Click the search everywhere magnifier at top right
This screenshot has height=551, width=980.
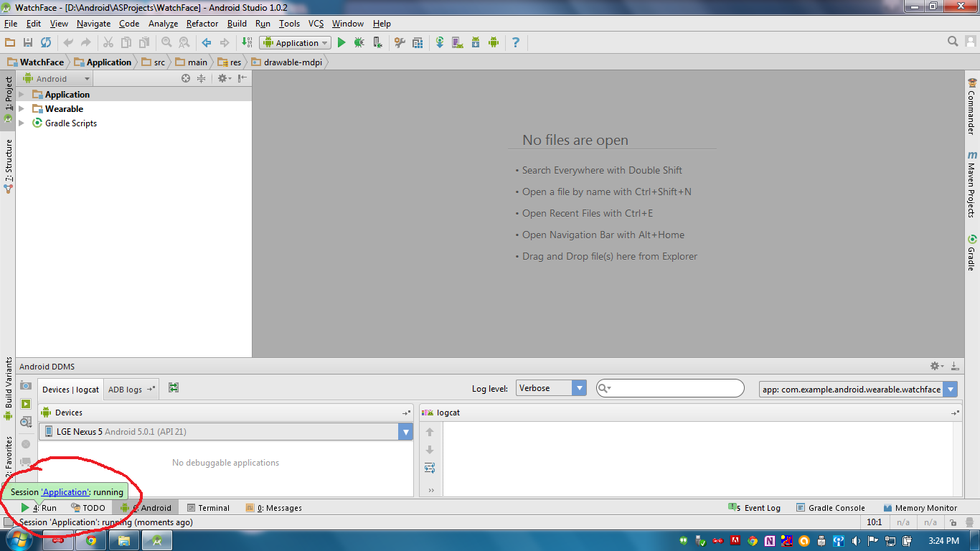(x=953, y=42)
